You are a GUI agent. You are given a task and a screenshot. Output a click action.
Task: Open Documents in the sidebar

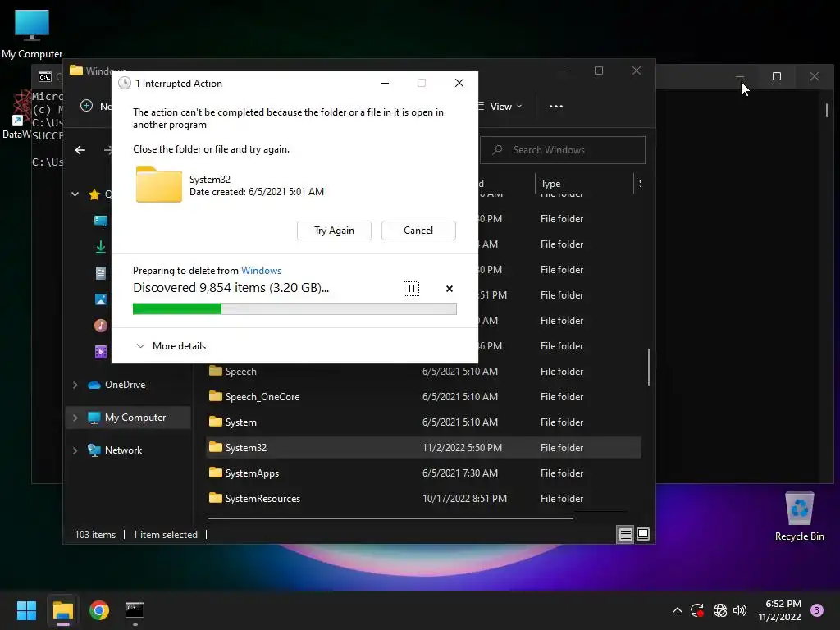[101, 272]
